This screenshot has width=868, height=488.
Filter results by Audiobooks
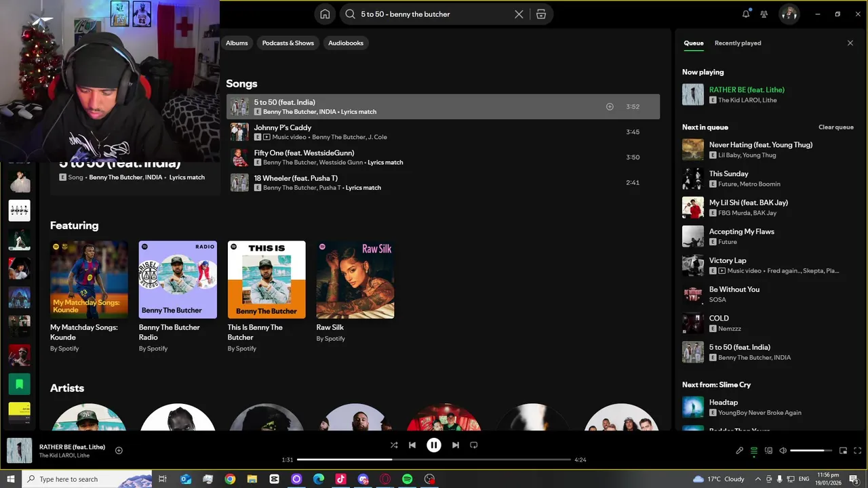pyautogui.click(x=346, y=43)
